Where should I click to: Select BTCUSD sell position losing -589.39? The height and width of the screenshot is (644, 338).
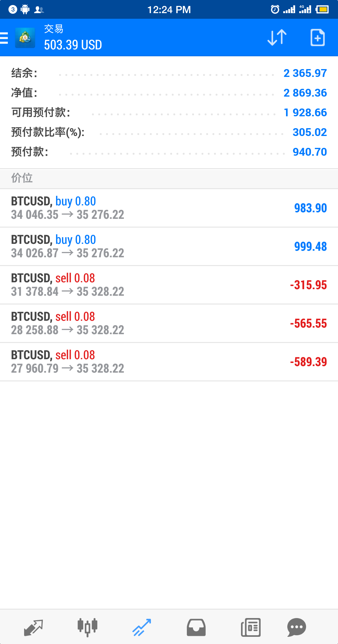pyautogui.click(x=169, y=362)
